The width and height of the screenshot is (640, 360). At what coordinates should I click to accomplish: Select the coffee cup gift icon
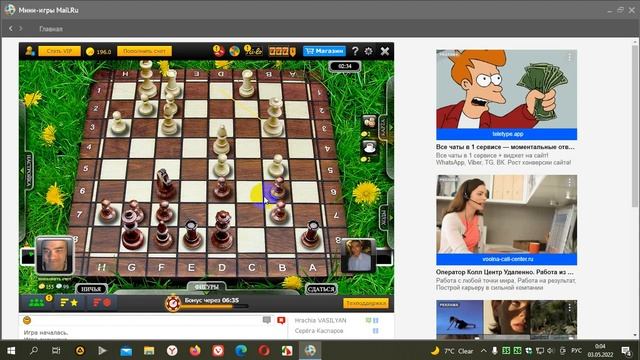[369, 147]
